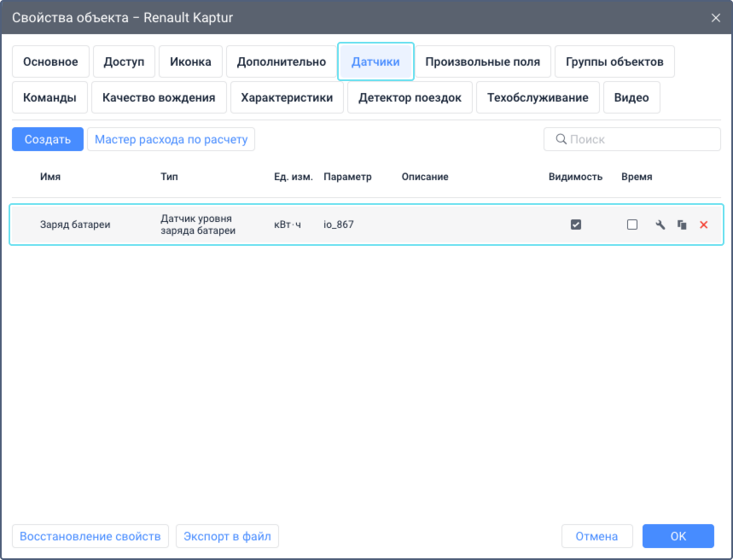The width and height of the screenshot is (733, 560).
Task: Click the Время column header
Action: 637,177
